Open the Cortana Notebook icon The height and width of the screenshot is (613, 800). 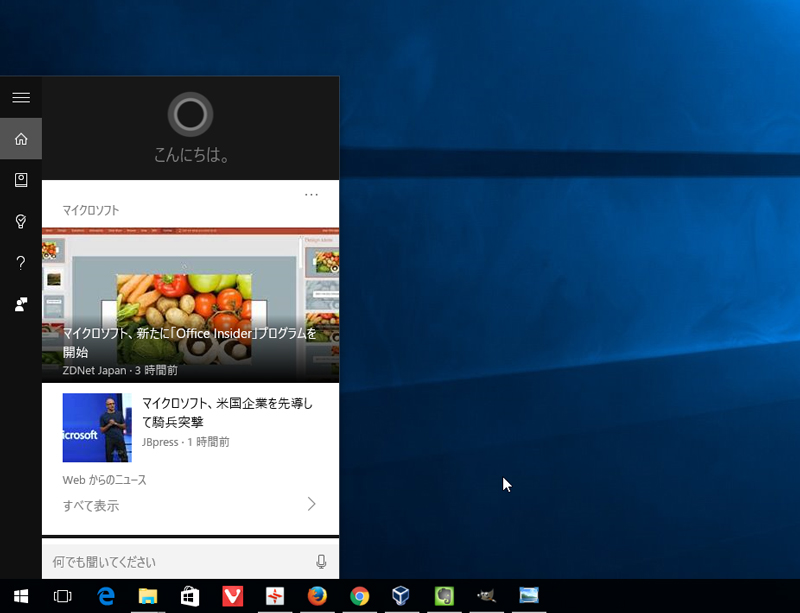click(21, 180)
